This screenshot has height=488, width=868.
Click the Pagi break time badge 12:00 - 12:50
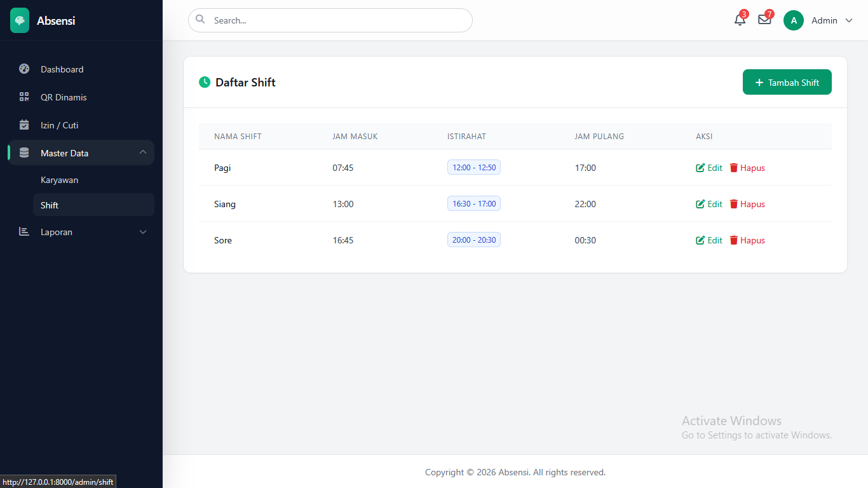point(474,167)
